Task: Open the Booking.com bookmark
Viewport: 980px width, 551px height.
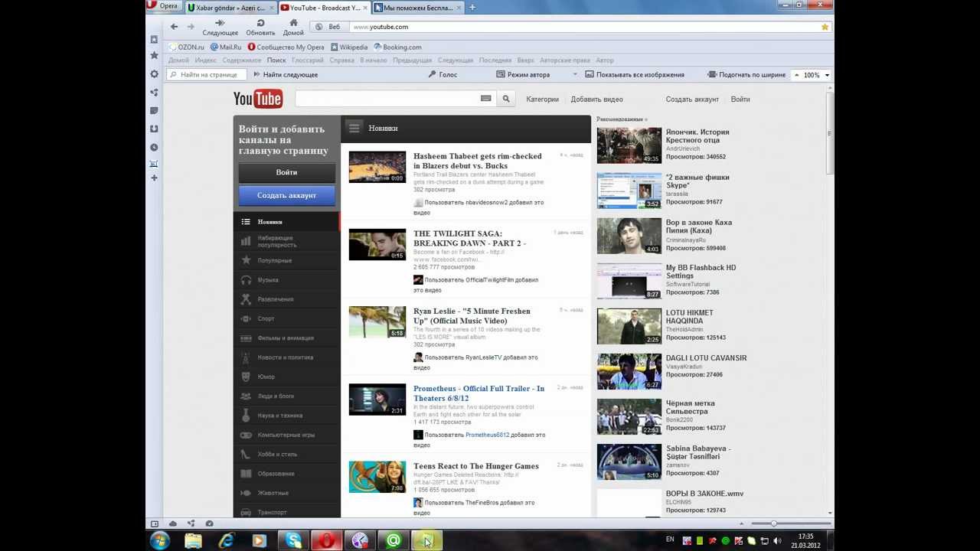Action: (397, 47)
